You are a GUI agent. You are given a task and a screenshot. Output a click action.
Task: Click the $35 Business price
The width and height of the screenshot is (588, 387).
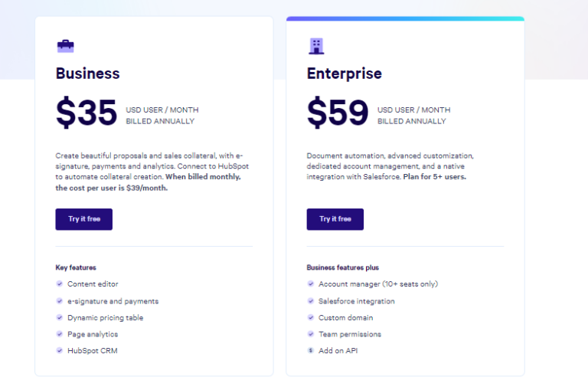tap(86, 113)
